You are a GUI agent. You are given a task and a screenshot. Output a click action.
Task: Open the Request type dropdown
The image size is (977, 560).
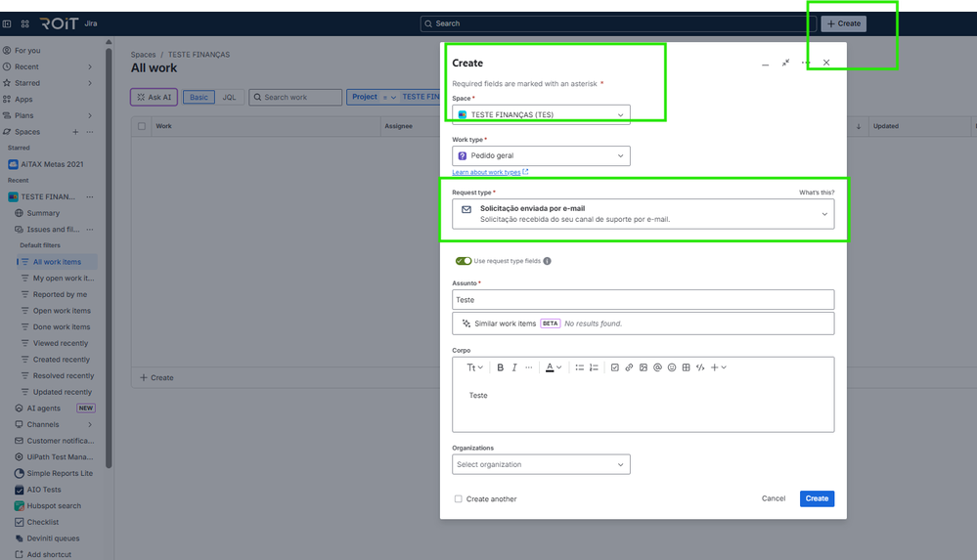click(x=644, y=214)
